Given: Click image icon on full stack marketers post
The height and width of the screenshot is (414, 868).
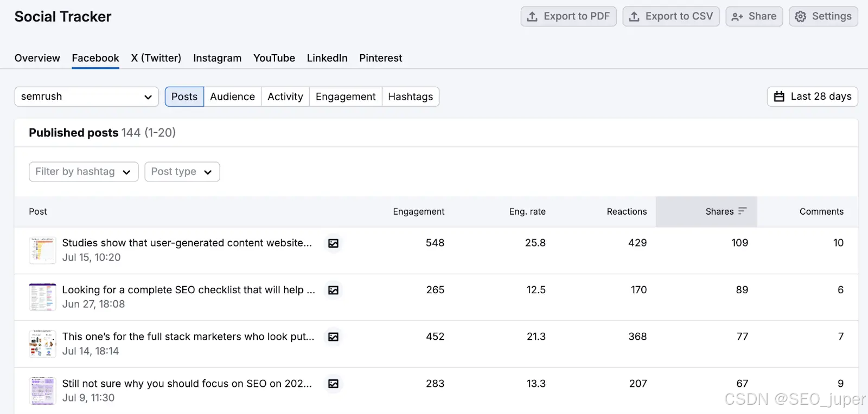Looking at the screenshot, I should [333, 337].
